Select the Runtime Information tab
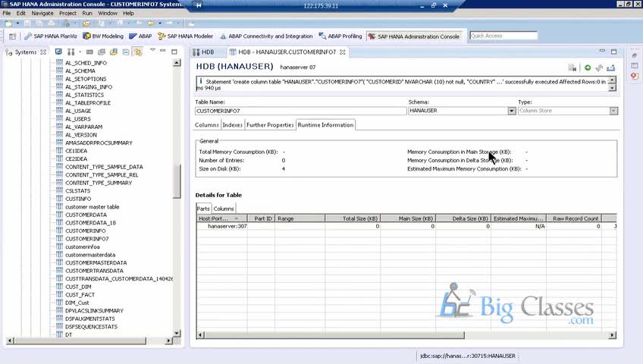643x364 pixels. [325, 125]
